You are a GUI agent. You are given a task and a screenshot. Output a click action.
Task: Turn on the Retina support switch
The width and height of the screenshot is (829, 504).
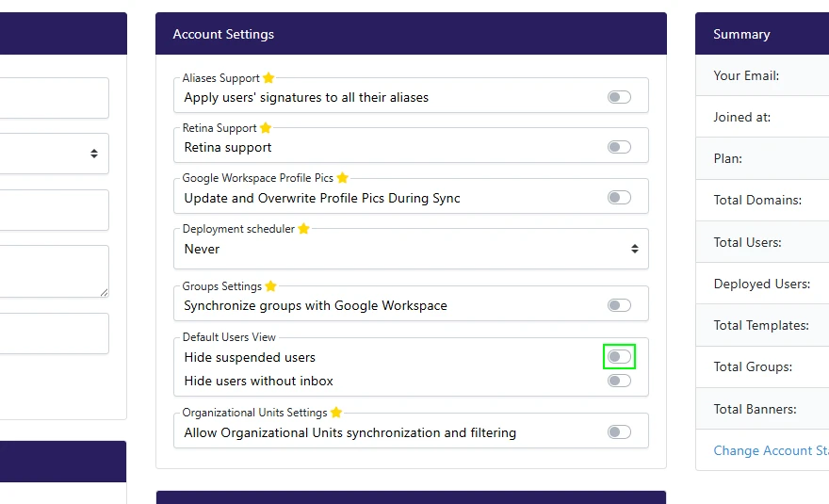[x=619, y=147]
